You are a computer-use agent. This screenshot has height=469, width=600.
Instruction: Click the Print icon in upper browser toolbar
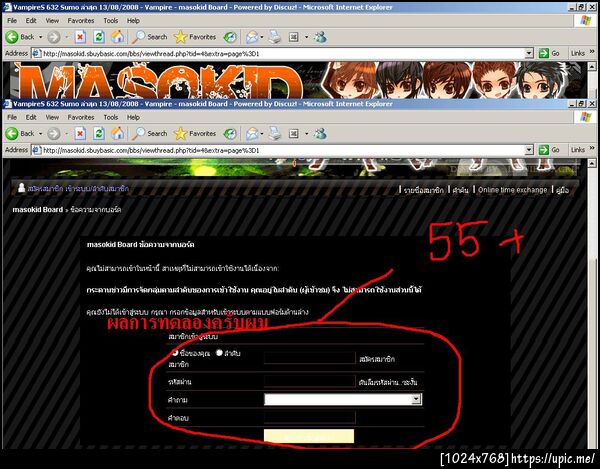[x=274, y=37]
